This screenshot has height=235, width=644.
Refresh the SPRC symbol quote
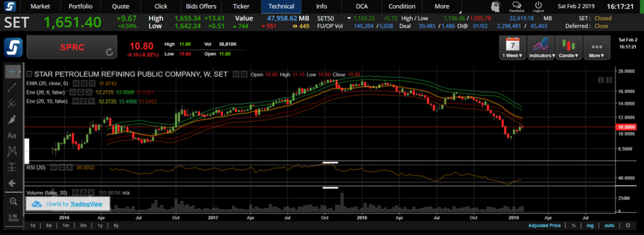(x=109, y=52)
